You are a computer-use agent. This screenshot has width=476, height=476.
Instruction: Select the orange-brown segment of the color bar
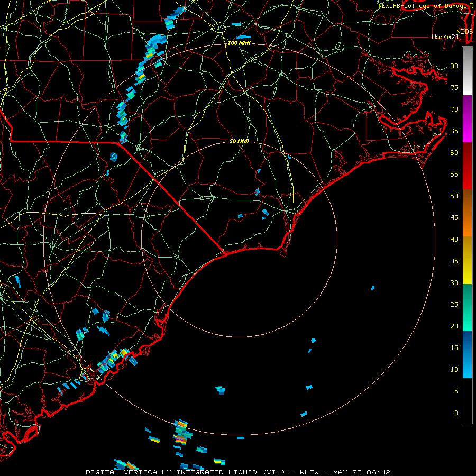(467, 213)
